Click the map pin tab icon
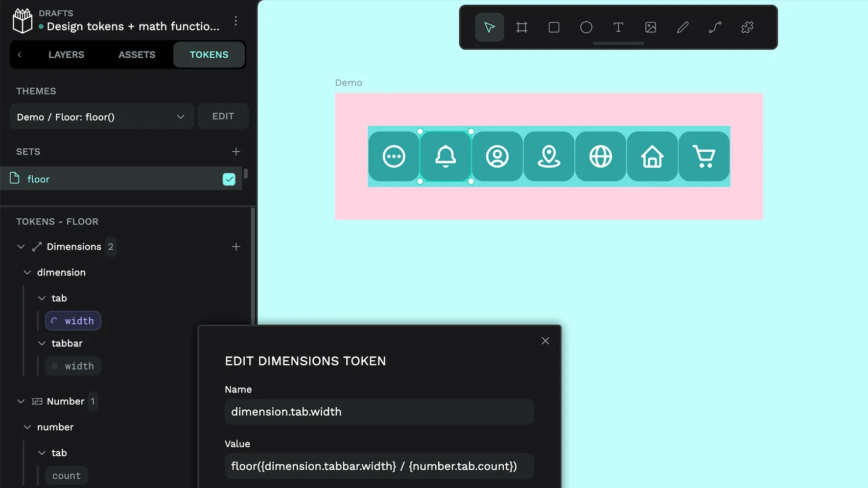868x488 pixels. click(549, 156)
